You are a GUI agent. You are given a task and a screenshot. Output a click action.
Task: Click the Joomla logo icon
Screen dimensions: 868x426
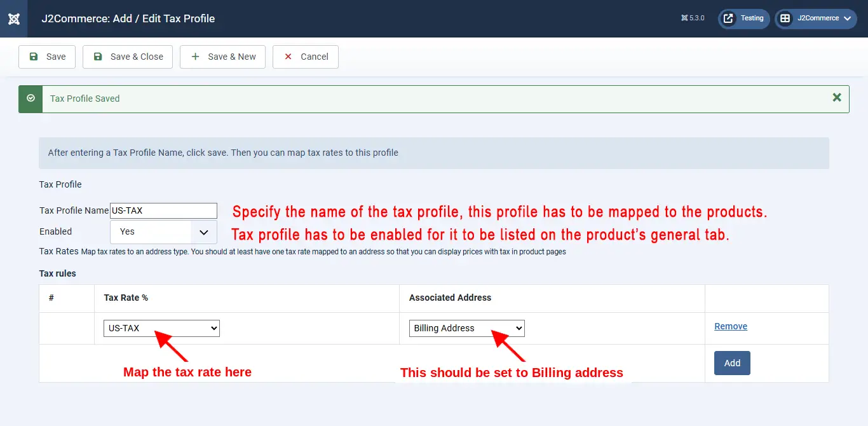pyautogui.click(x=13, y=18)
